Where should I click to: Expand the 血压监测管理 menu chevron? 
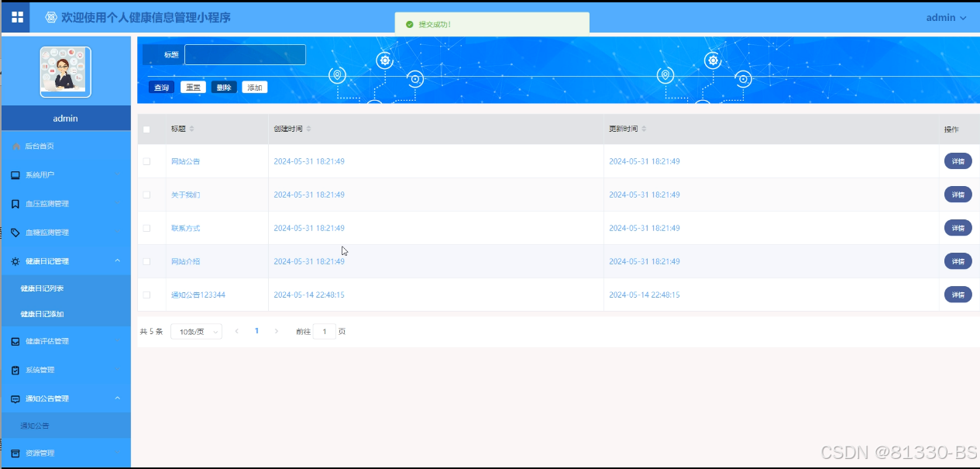(118, 204)
